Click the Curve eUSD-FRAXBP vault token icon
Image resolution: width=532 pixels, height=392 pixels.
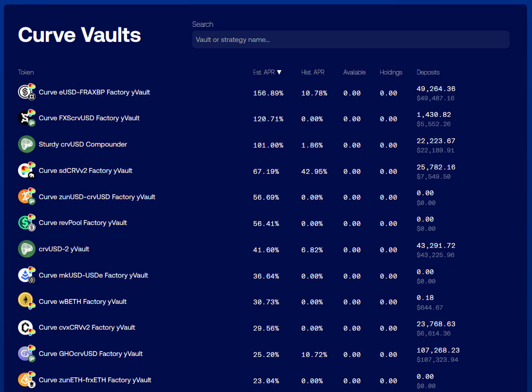(26, 92)
